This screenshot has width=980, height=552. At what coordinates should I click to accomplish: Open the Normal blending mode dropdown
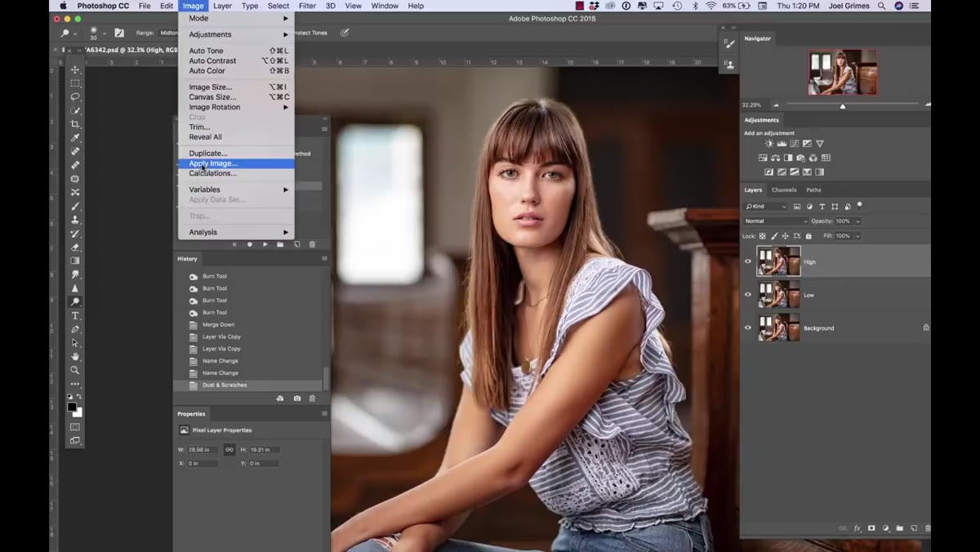click(x=776, y=221)
